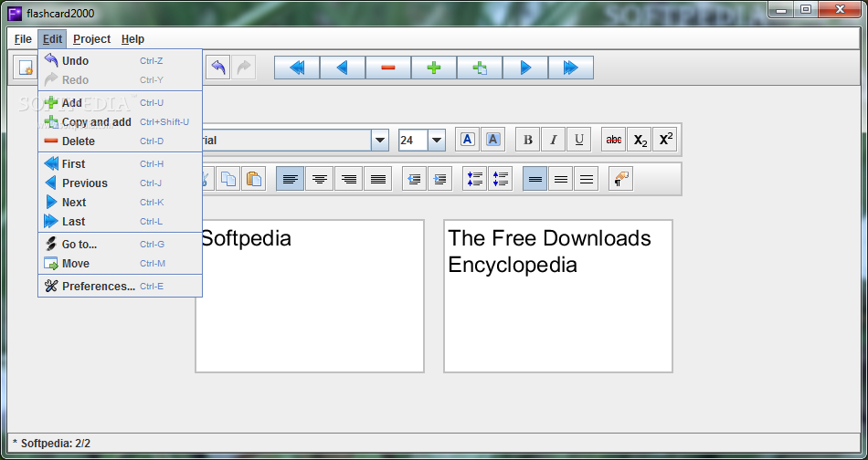Toggle strikethrough formatting
This screenshot has height=460, width=868.
pos(613,140)
